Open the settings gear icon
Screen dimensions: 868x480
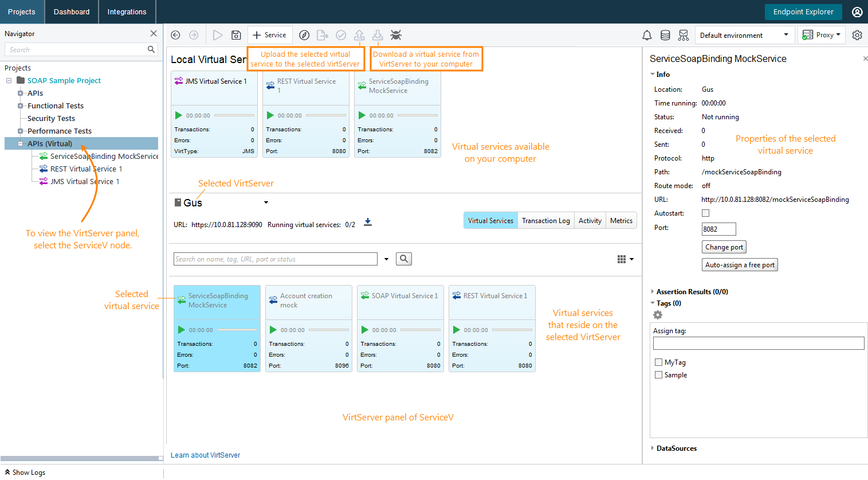tap(857, 34)
